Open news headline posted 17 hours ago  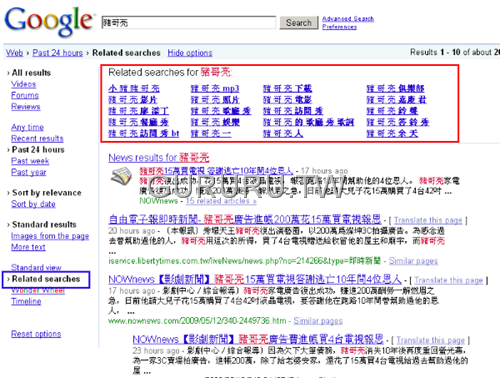pos(216,171)
